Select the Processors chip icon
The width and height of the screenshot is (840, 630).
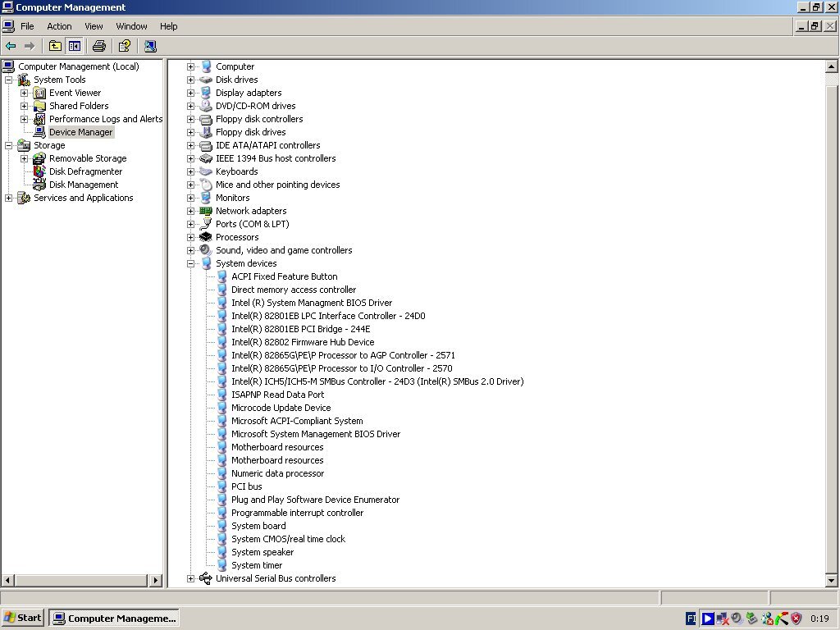click(x=206, y=237)
